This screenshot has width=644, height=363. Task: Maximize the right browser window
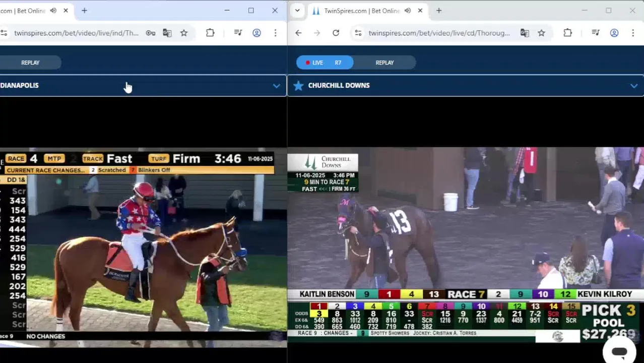pos(608,11)
